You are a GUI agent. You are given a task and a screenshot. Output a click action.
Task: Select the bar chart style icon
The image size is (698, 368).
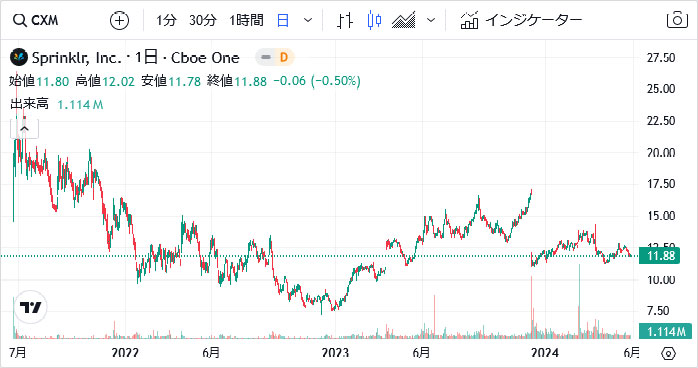[x=345, y=20]
